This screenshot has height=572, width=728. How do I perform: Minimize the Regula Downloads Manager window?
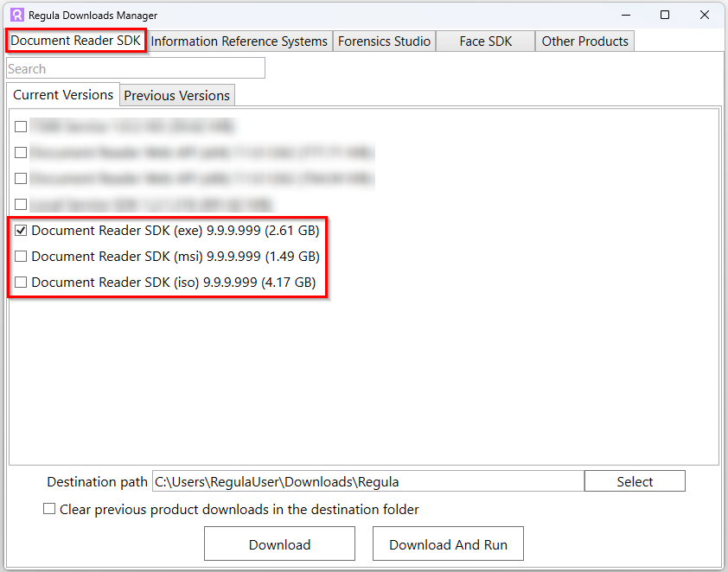(626, 15)
